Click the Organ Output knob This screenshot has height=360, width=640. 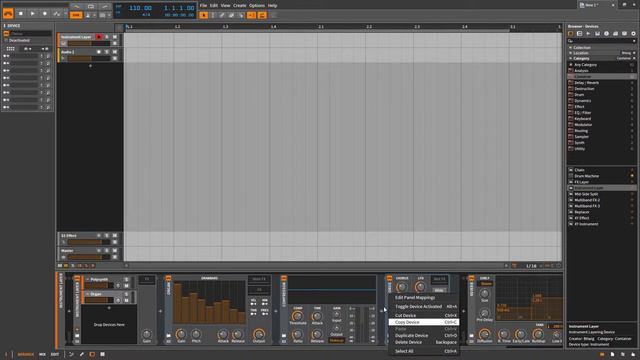pos(259,334)
